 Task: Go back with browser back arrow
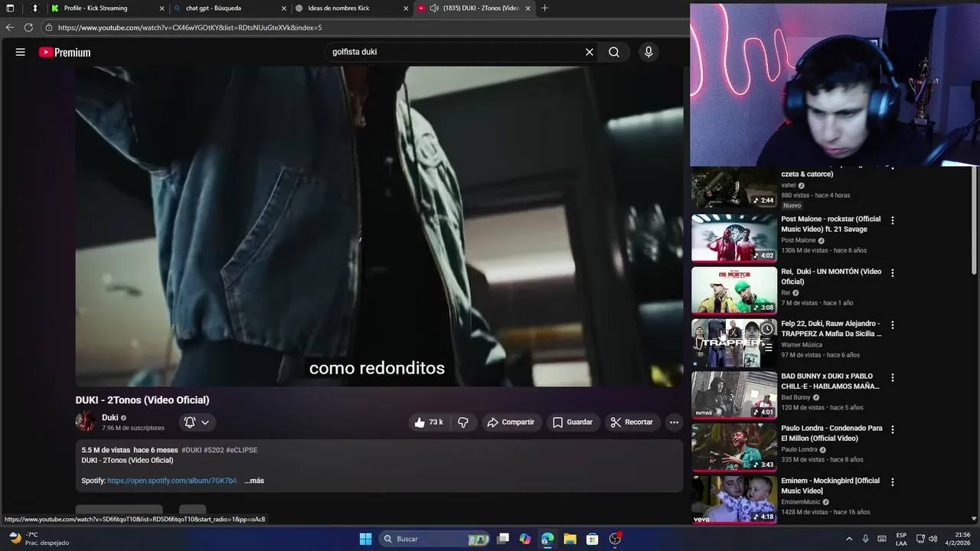(x=10, y=28)
